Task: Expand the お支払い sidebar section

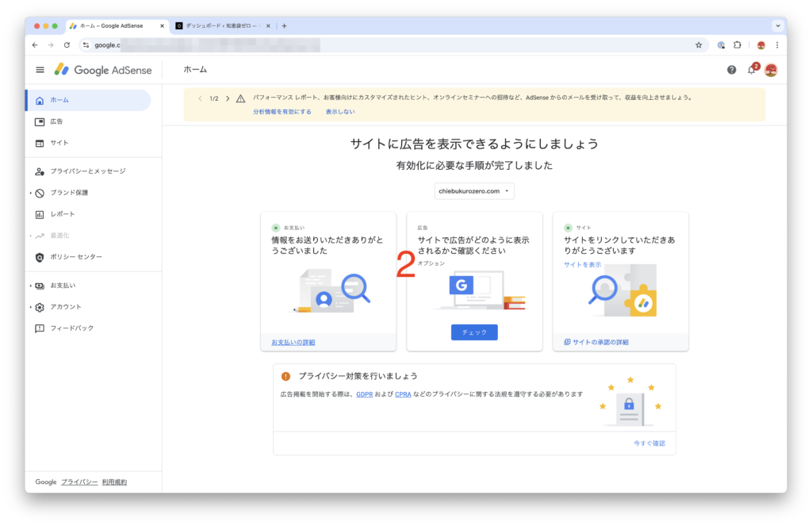Action: pos(31,286)
